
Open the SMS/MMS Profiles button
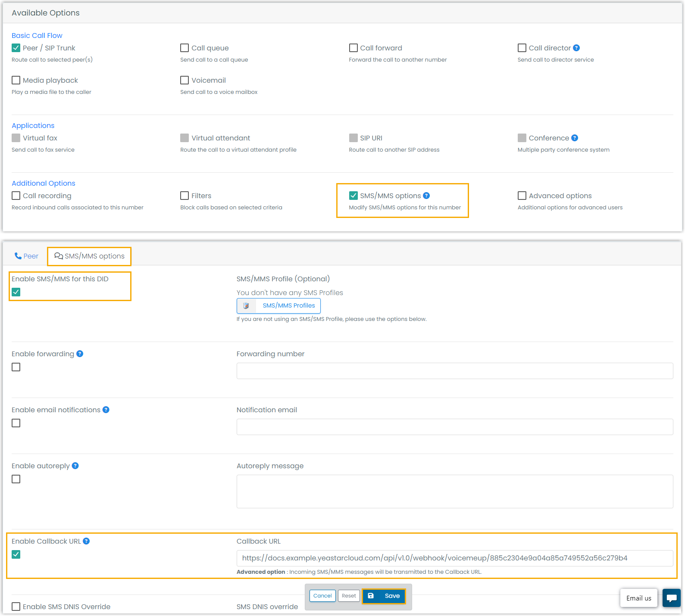278,306
